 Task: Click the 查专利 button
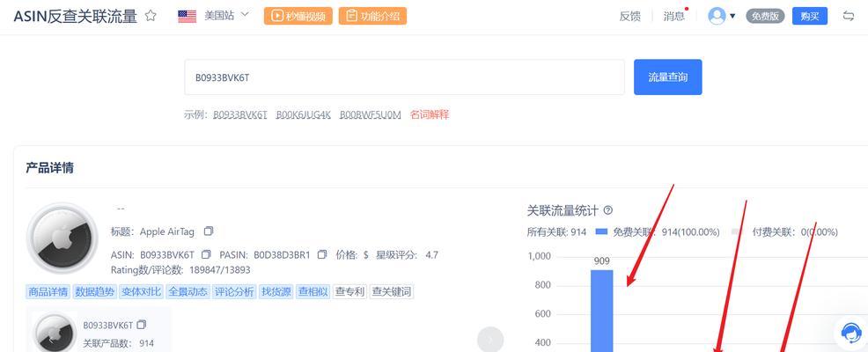(x=349, y=291)
